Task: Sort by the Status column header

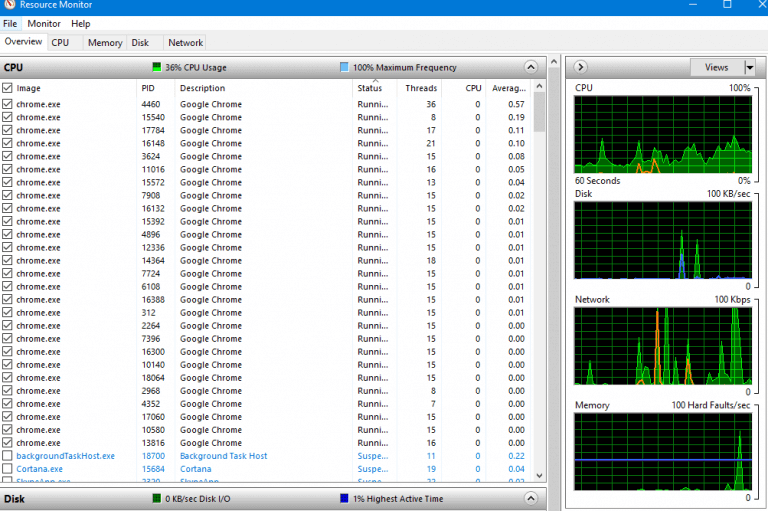Action: click(374, 88)
